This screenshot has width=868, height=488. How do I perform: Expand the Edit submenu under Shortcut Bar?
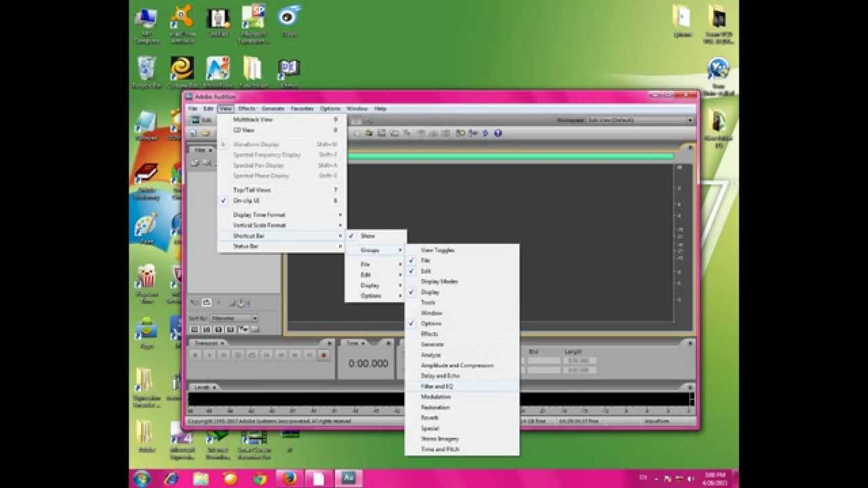click(376, 274)
